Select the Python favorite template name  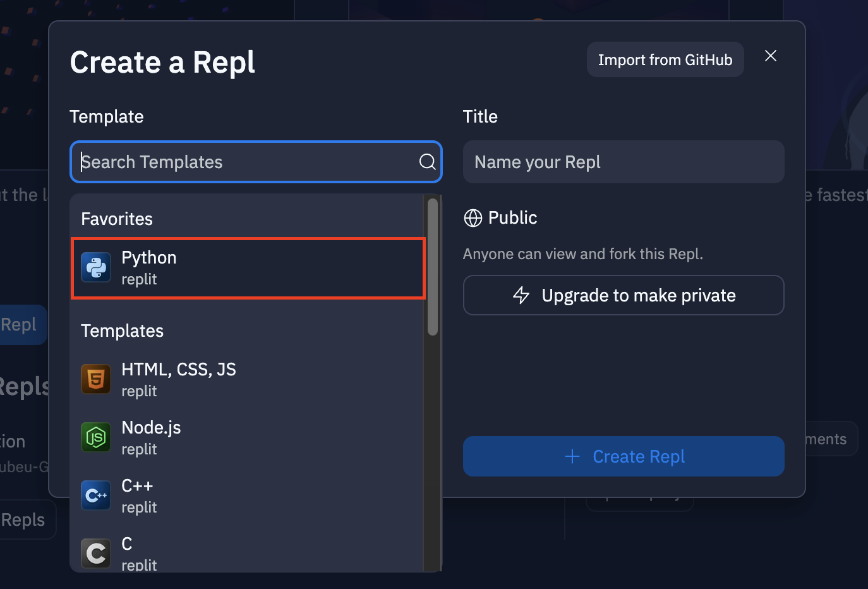pyautogui.click(x=149, y=258)
